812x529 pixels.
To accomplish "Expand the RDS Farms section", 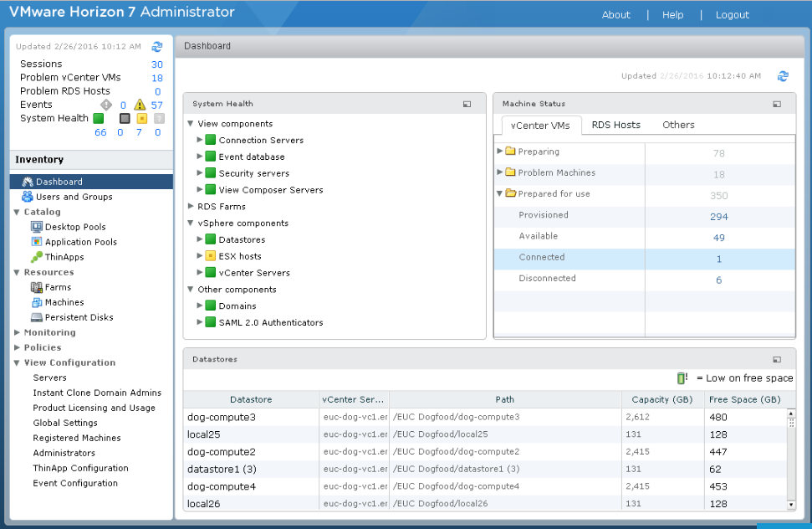I will 191,206.
